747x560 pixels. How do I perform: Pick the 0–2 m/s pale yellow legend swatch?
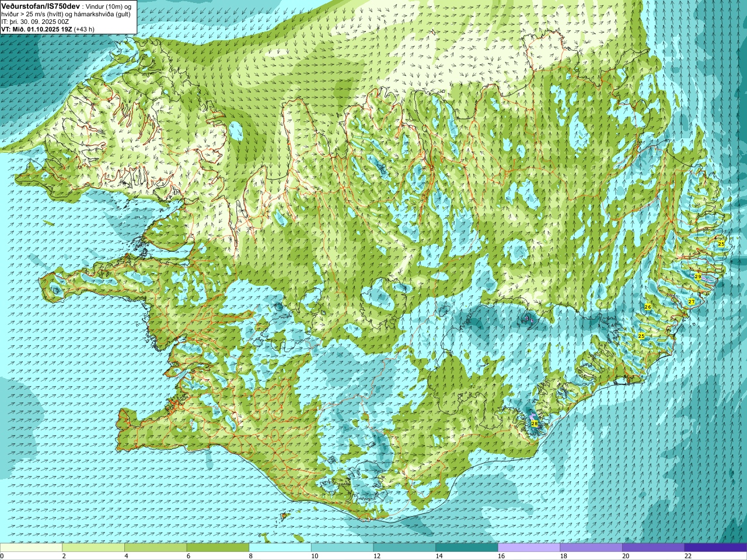click(x=31, y=548)
